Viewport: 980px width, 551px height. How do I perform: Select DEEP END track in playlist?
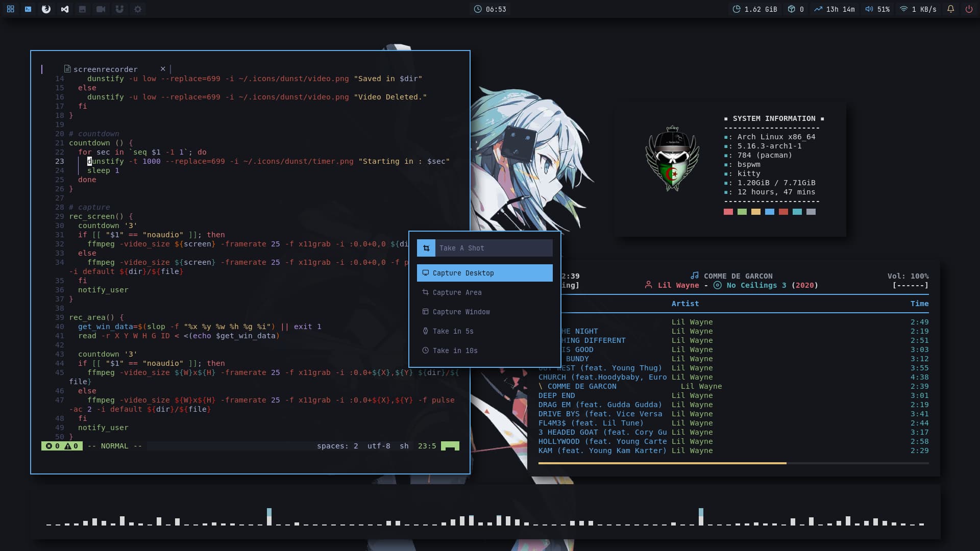(556, 395)
